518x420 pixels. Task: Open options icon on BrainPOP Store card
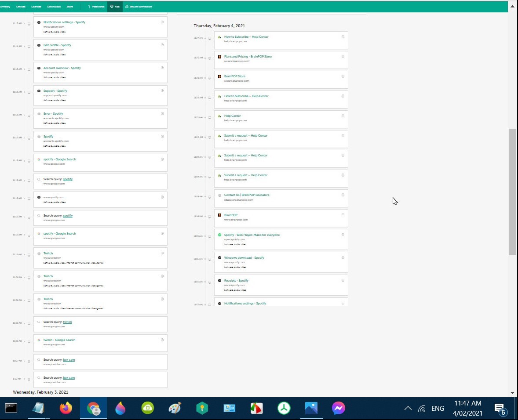coord(343,76)
